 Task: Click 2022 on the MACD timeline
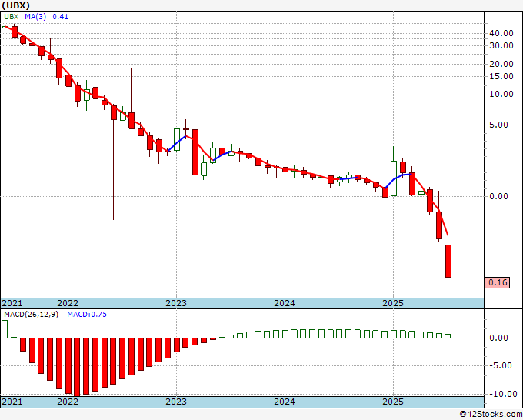tap(68, 402)
